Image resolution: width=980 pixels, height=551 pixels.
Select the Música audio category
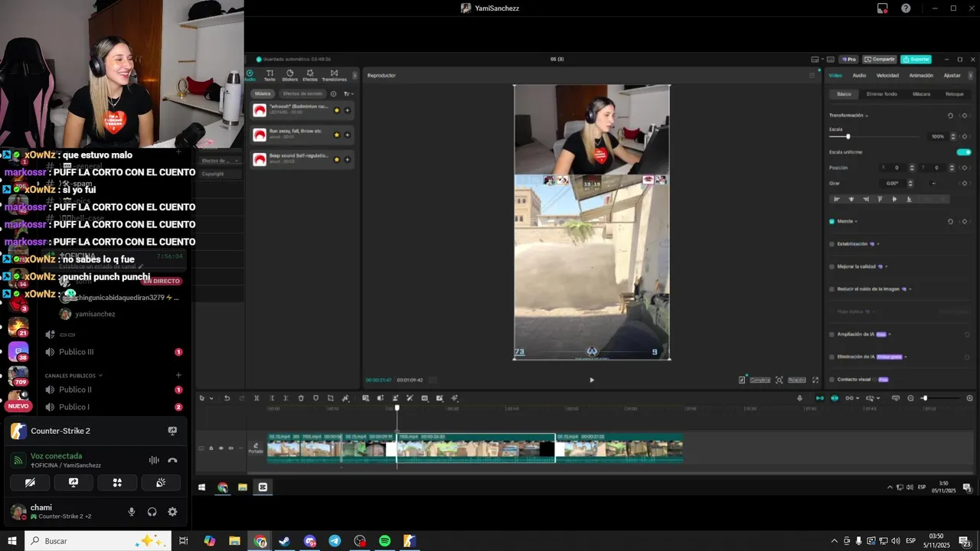pyautogui.click(x=263, y=93)
